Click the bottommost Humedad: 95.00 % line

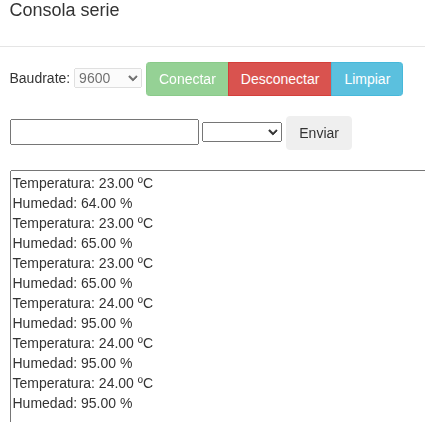click(x=72, y=403)
